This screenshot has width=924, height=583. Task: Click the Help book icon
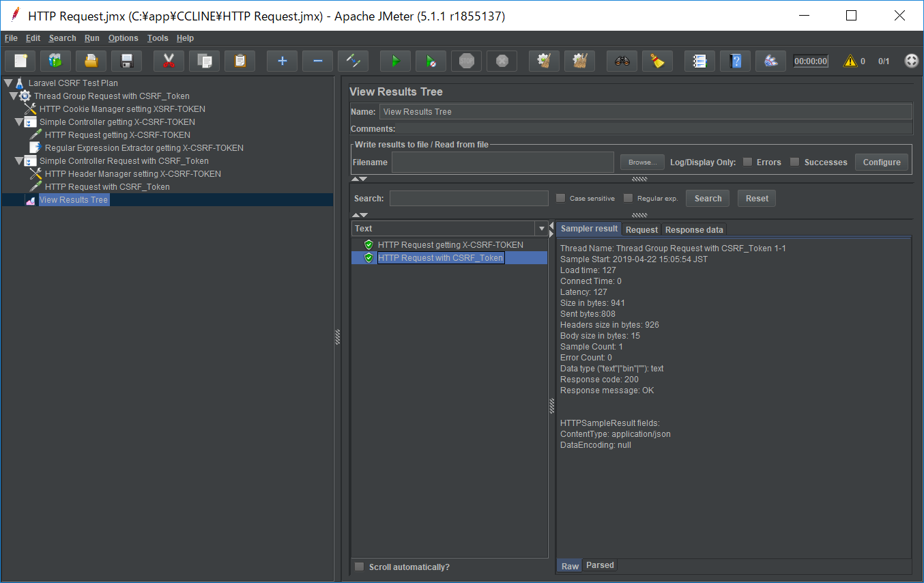coord(735,61)
